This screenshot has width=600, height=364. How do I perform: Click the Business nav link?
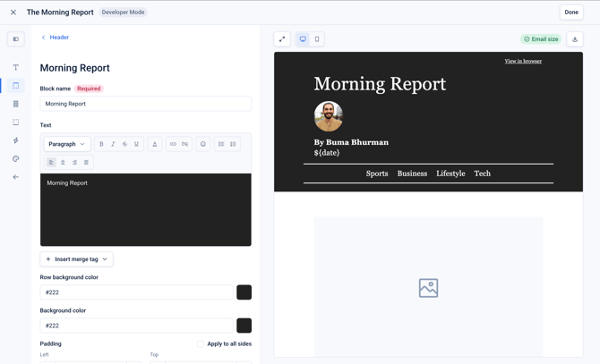point(412,174)
